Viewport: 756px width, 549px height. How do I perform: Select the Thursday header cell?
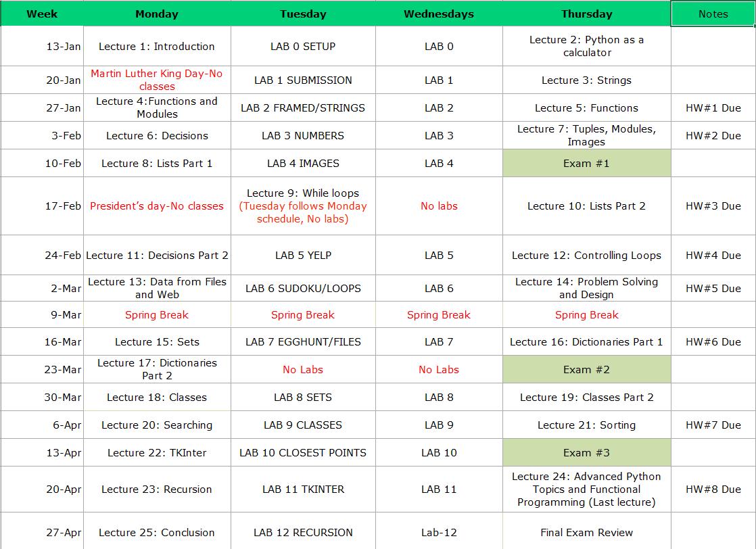[x=587, y=14]
